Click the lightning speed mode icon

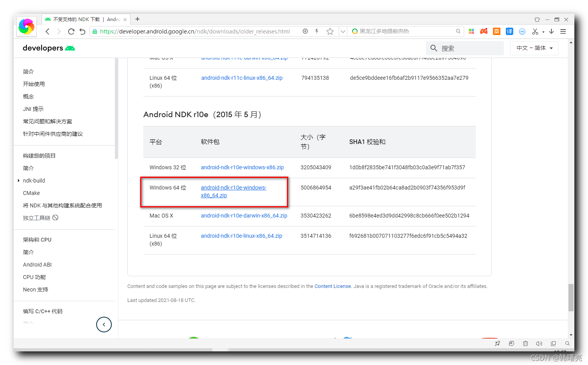point(317,31)
